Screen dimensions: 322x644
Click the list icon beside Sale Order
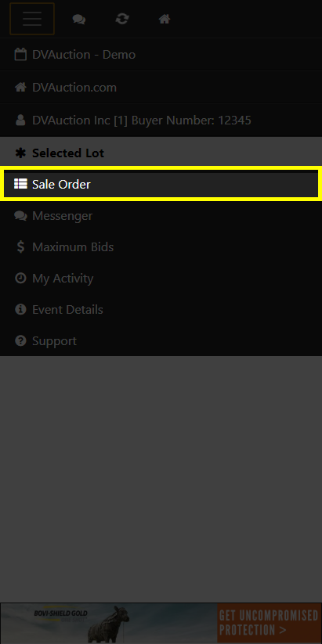(20, 184)
